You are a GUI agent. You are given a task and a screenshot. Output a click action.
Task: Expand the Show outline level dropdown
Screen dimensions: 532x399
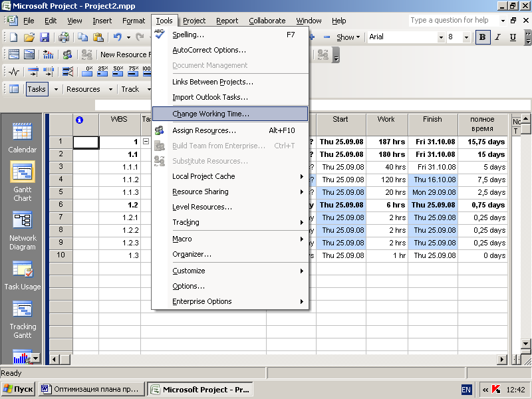[x=348, y=37]
